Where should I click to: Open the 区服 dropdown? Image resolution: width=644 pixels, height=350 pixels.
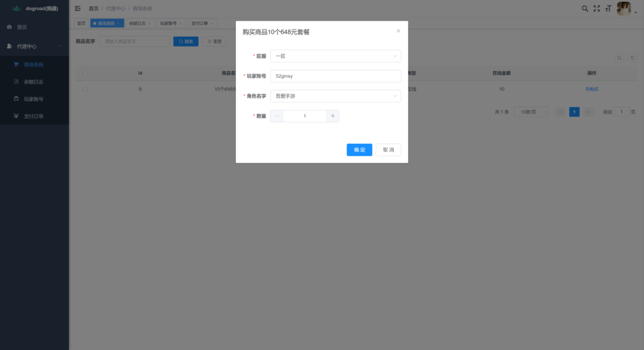(x=336, y=56)
